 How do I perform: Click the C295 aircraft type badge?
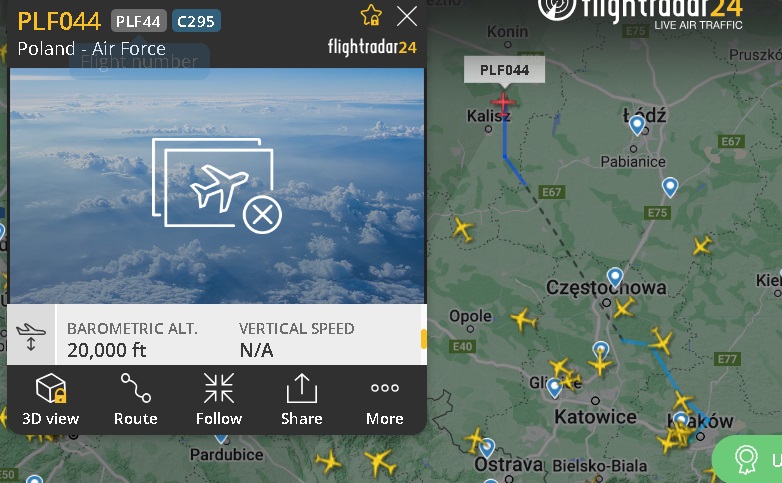[196, 21]
